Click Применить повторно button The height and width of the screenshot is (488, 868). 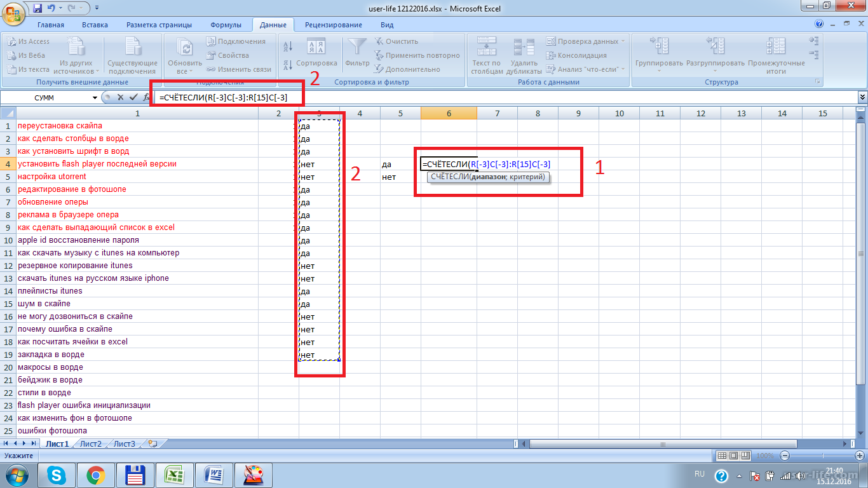[417, 55]
